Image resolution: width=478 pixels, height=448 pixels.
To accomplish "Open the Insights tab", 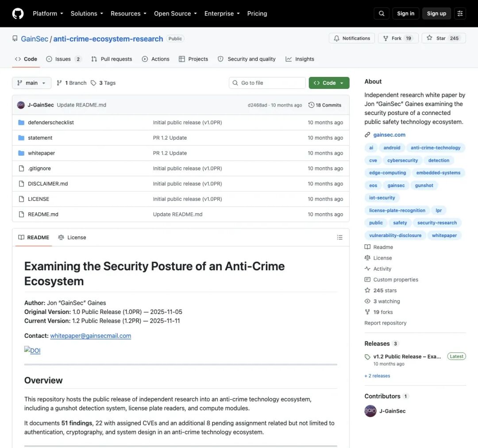I will click(x=300, y=59).
